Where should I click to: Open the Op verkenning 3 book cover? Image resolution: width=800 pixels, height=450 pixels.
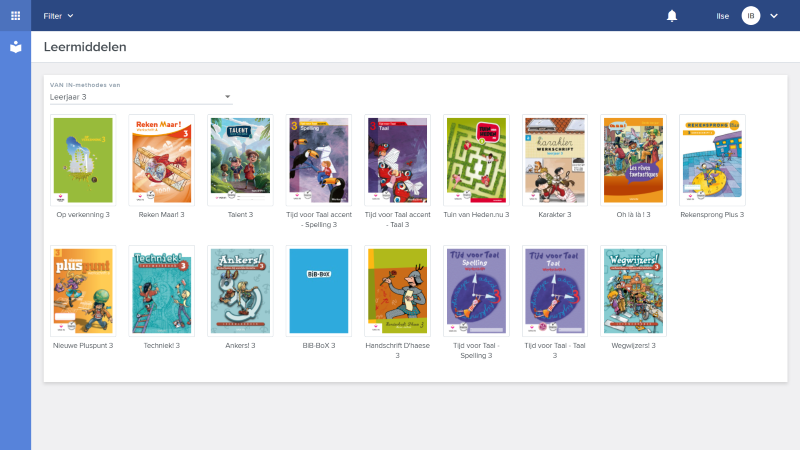click(83, 160)
